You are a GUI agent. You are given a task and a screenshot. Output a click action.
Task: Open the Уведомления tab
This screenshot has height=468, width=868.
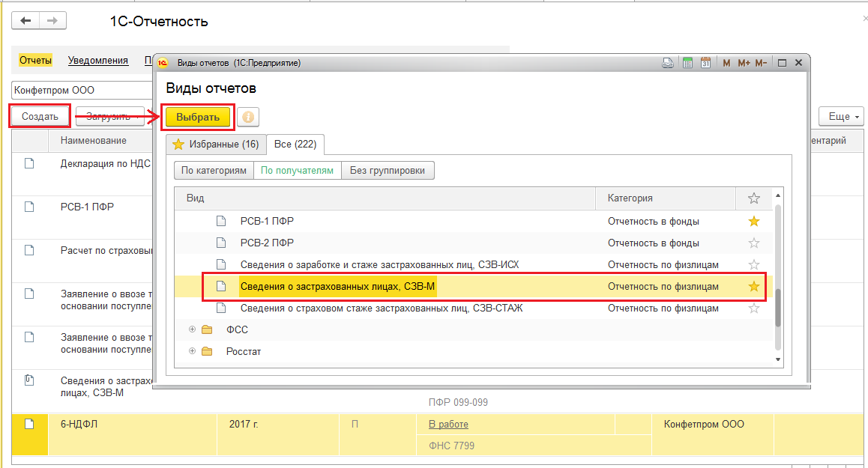pos(97,61)
